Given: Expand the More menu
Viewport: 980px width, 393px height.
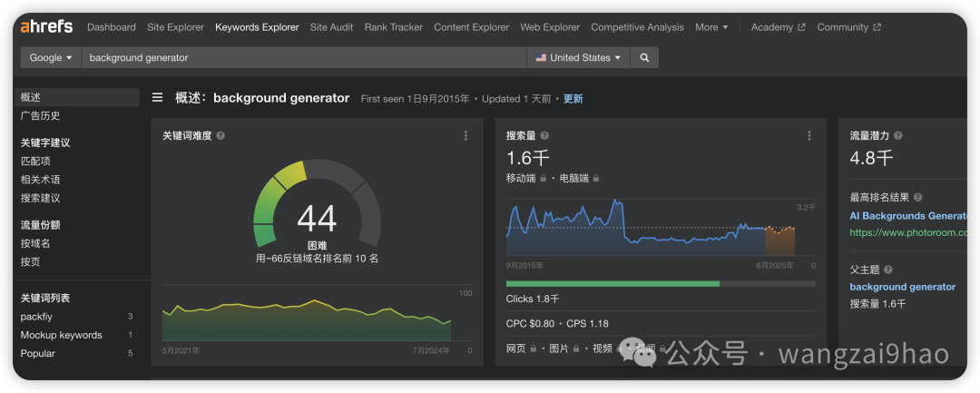Looking at the screenshot, I should pyautogui.click(x=711, y=27).
